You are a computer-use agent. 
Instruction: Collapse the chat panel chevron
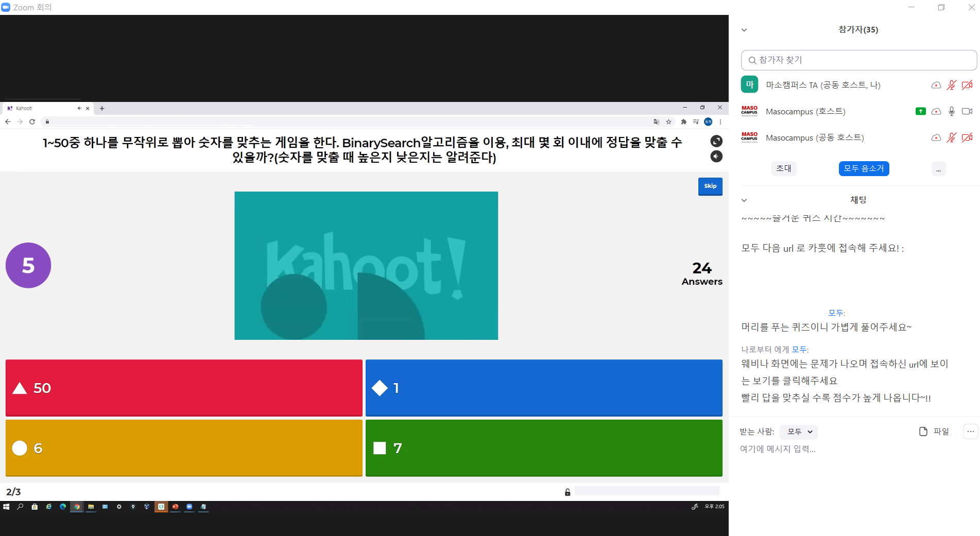click(744, 200)
